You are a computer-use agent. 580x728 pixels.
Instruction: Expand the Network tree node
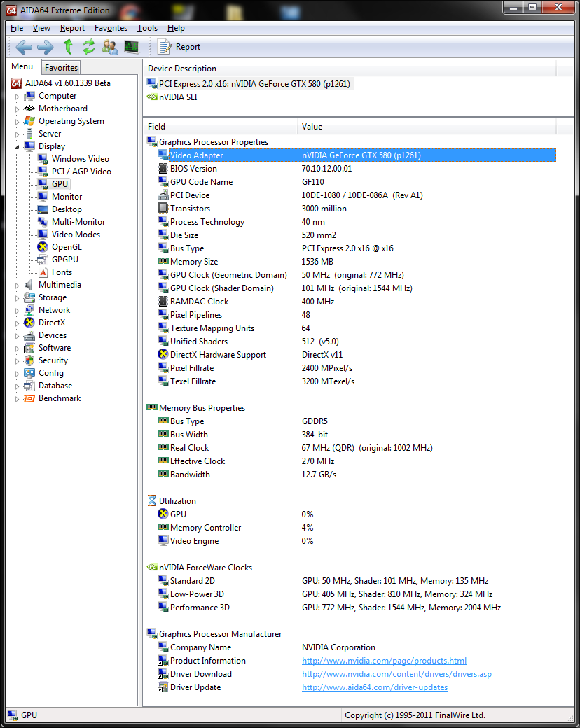pos(18,311)
